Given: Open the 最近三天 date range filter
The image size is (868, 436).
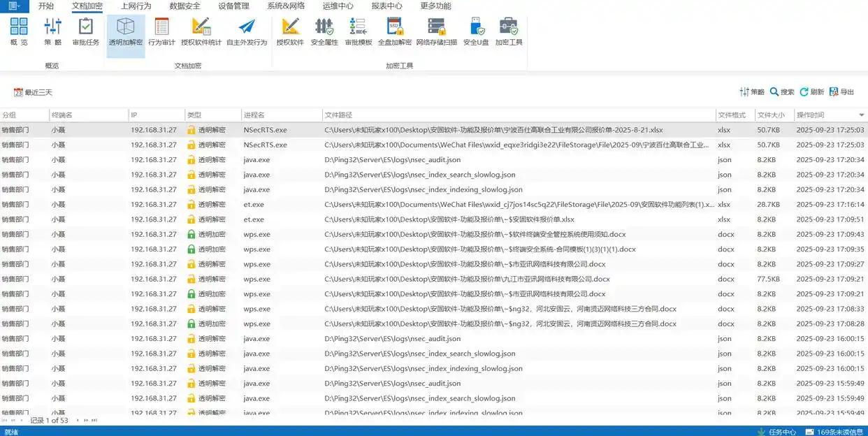Looking at the screenshot, I should click(x=33, y=92).
